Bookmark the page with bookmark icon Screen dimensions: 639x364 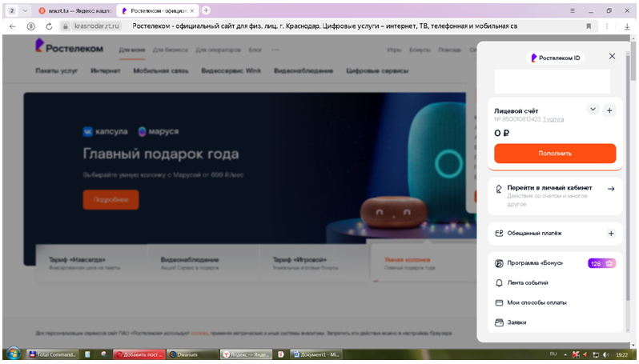589,26
